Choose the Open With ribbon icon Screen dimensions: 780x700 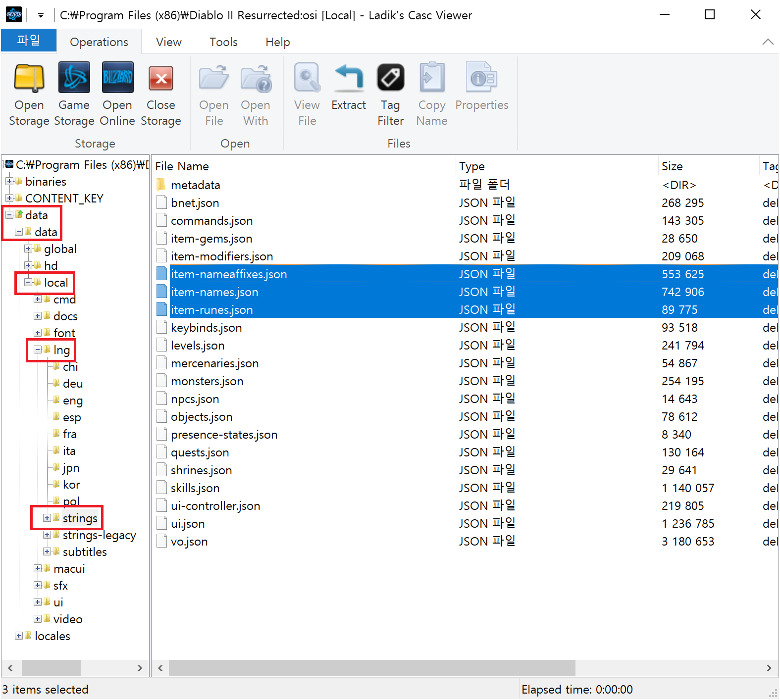click(x=256, y=78)
